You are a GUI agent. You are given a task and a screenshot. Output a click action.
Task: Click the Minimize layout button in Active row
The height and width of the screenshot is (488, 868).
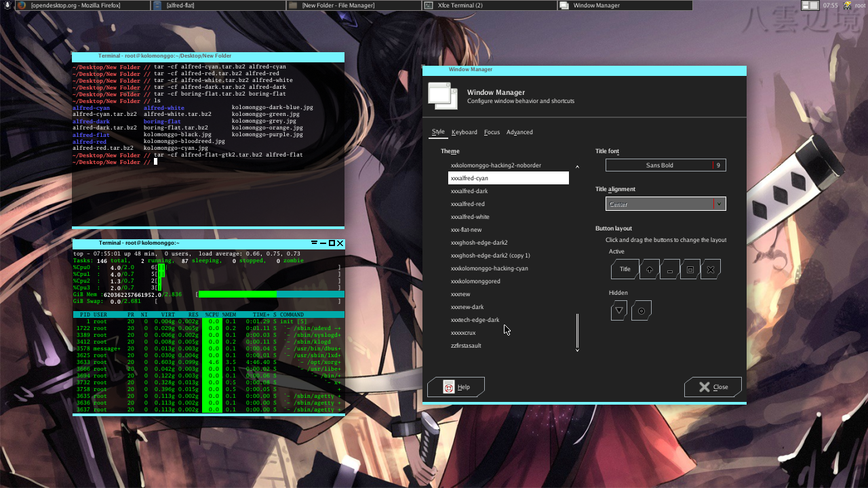tap(669, 269)
